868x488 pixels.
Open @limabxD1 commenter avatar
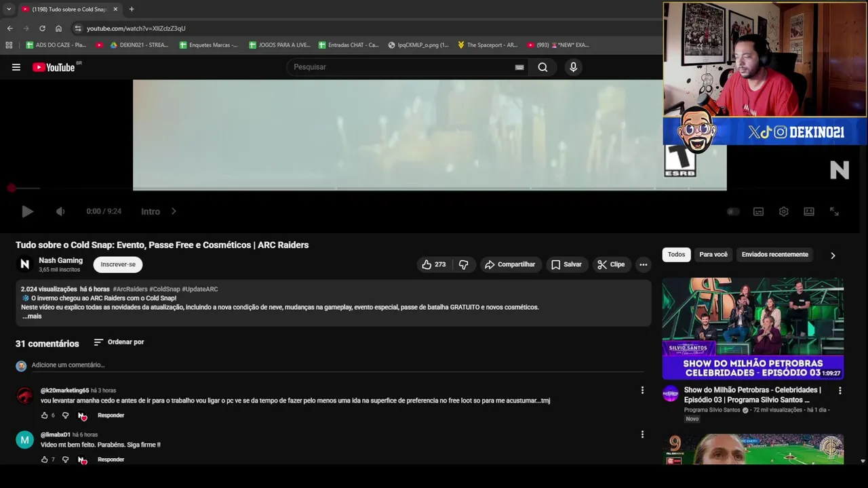pos(24,440)
